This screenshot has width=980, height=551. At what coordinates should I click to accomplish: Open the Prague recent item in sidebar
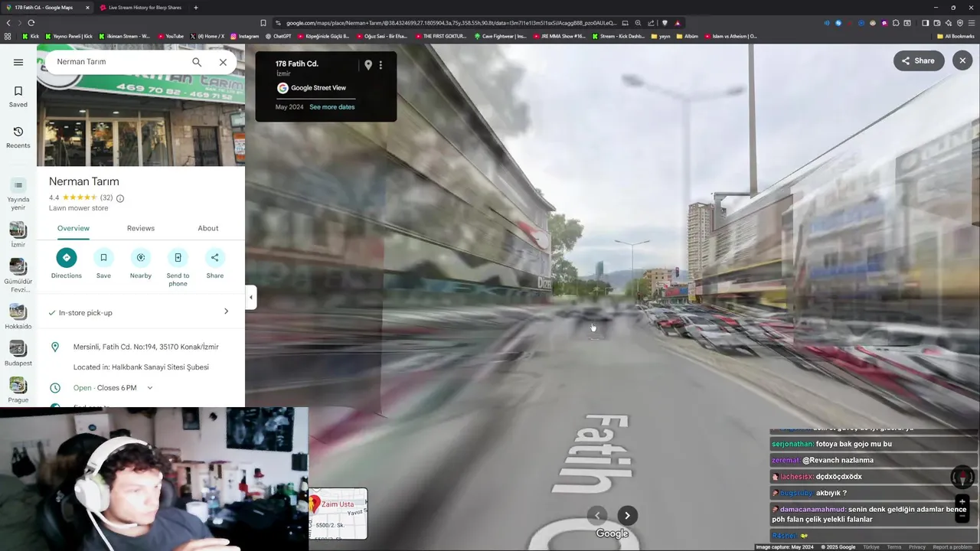18,390
